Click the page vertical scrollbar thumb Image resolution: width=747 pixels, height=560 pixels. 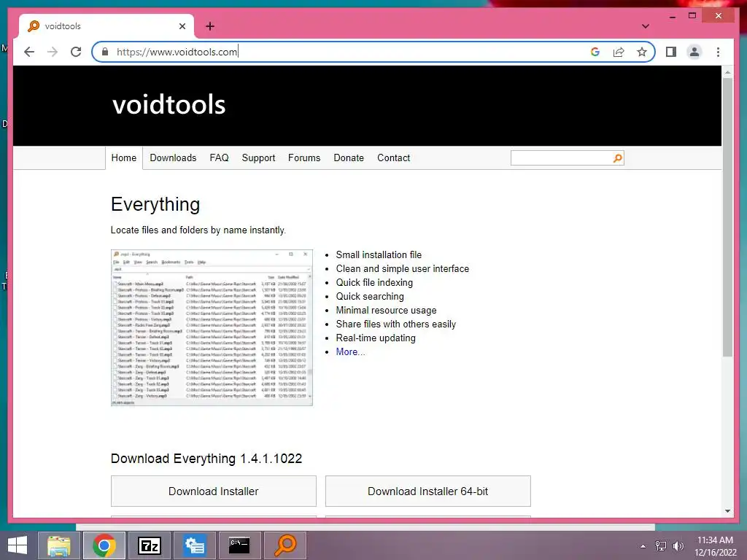point(727,217)
